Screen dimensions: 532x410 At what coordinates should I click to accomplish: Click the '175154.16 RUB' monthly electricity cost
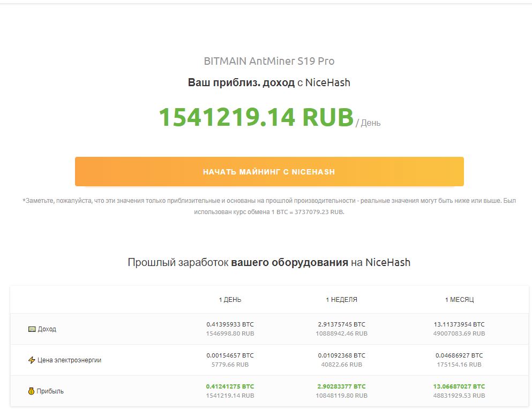pos(459,365)
